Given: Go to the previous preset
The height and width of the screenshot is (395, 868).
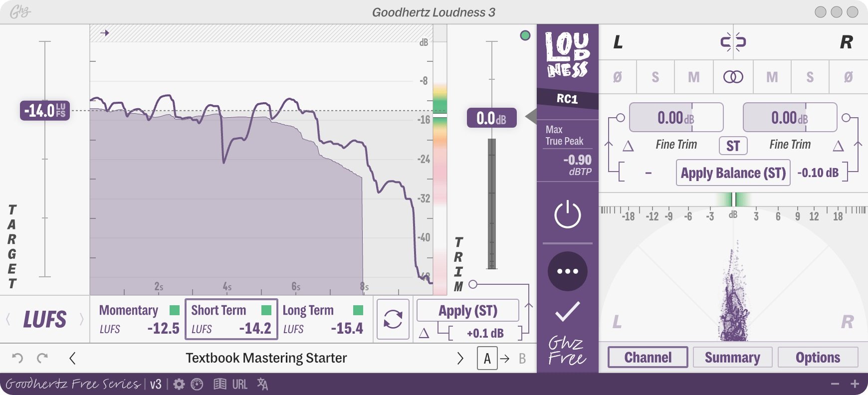Looking at the screenshot, I should pos(72,358).
